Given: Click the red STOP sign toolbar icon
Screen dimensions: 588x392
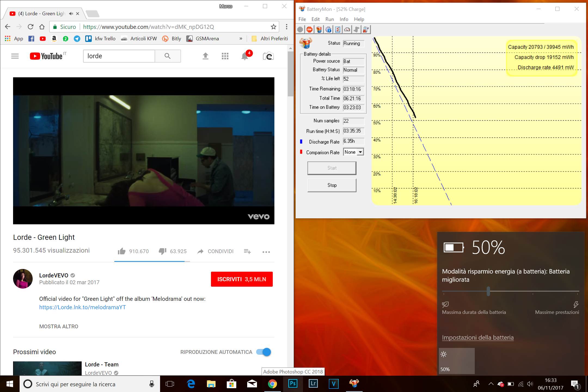Looking at the screenshot, I should 309,29.
